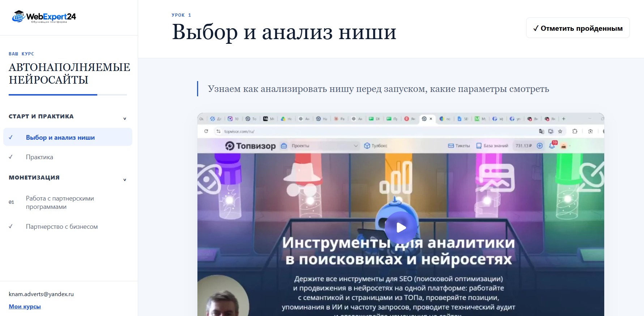Click the "01" number beside the partner programs lesson
The height and width of the screenshot is (316, 644).
pos(12,202)
